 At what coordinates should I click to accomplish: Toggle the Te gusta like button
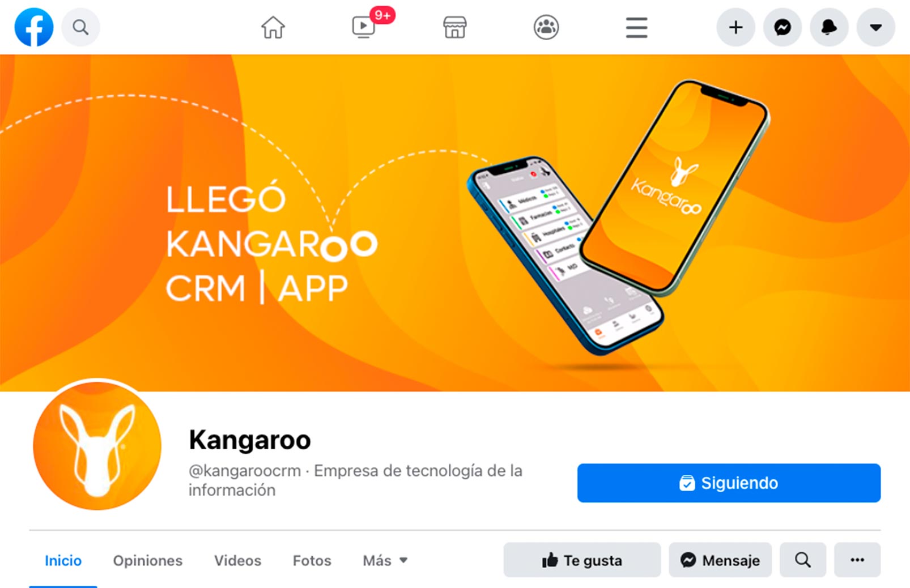point(582,560)
